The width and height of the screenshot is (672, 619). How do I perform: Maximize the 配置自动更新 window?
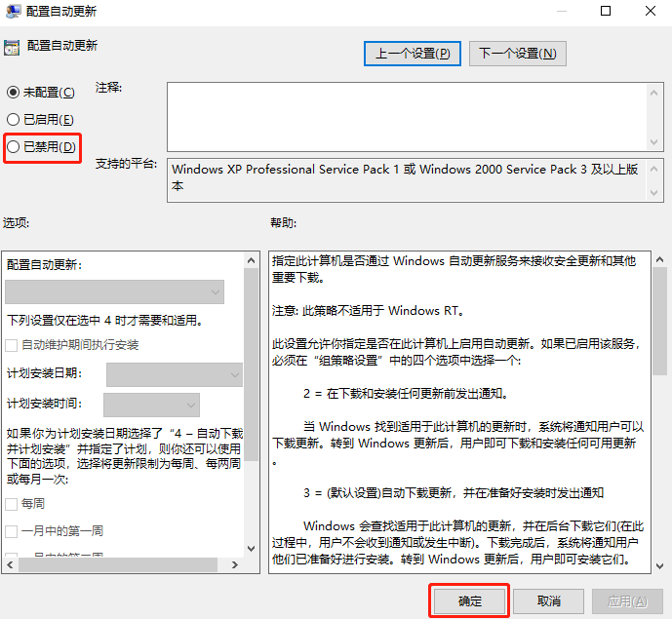click(x=606, y=12)
